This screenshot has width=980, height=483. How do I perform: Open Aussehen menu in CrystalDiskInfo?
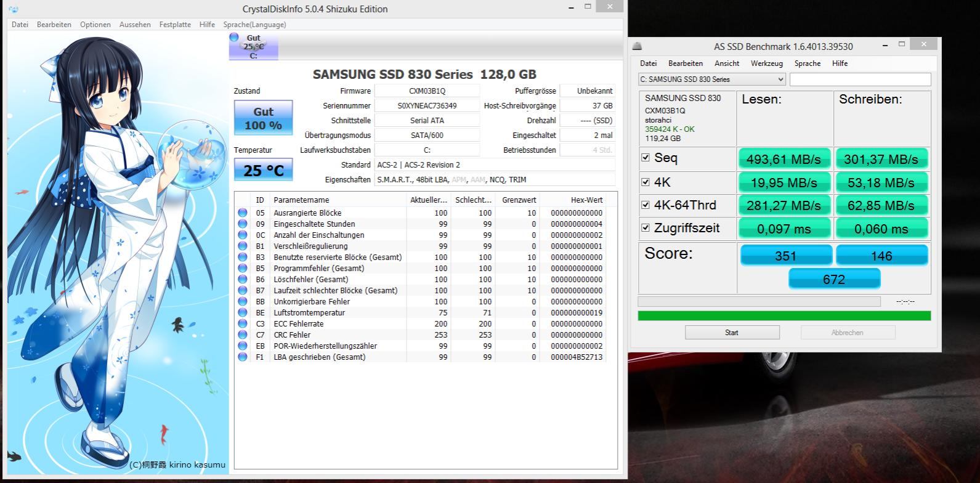point(135,25)
